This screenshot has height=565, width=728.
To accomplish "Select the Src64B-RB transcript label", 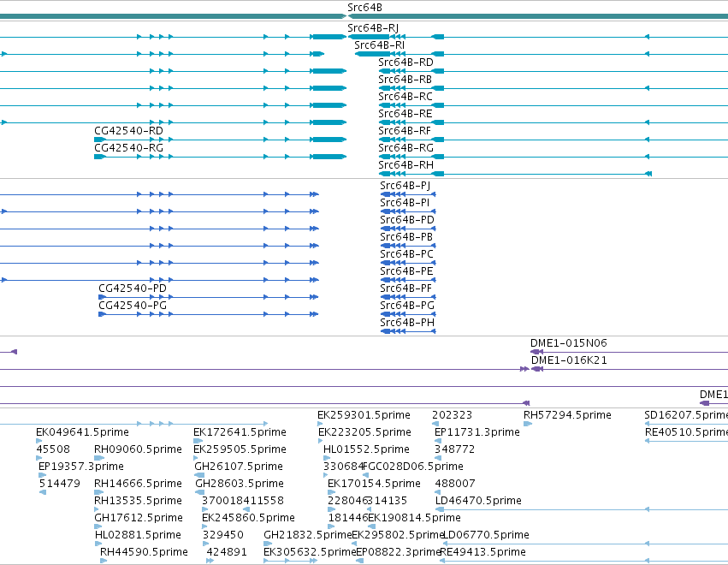I will (405, 80).
